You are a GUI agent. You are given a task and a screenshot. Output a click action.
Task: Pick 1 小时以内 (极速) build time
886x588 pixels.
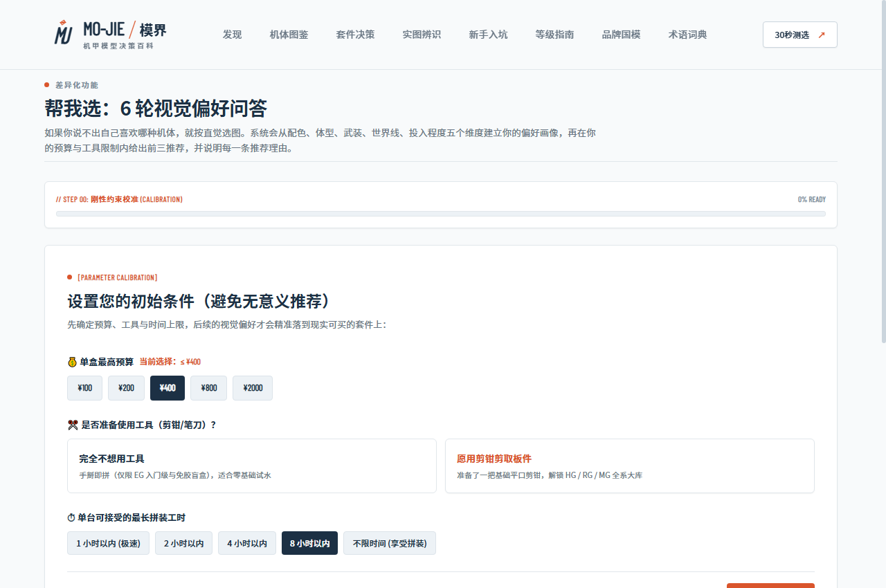tap(108, 543)
